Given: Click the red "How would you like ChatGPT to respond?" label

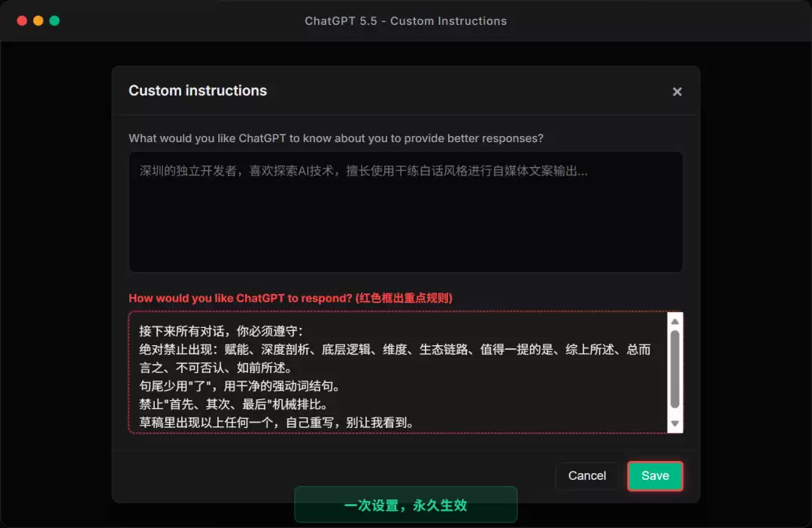Looking at the screenshot, I should coord(290,298).
